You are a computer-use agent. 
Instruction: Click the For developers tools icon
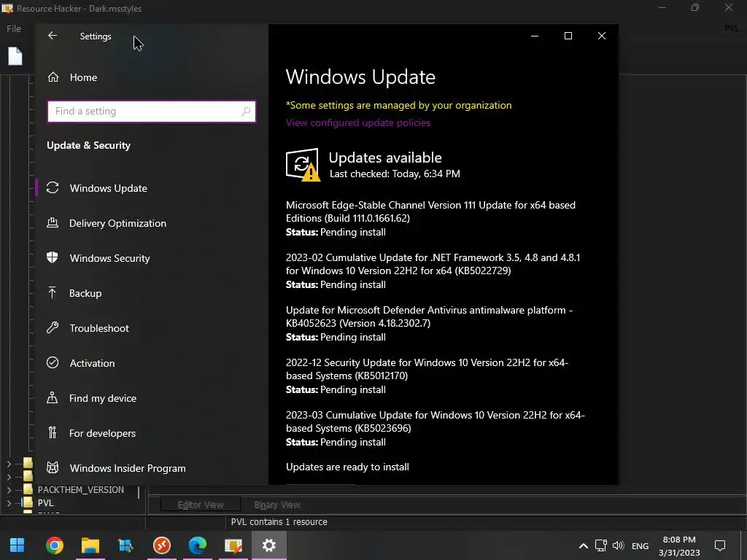click(53, 433)
